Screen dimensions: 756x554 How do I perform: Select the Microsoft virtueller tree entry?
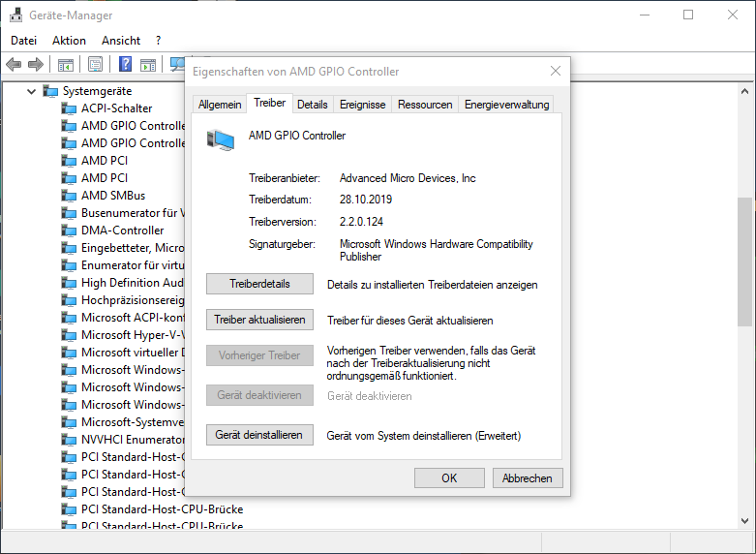point(133,353)
